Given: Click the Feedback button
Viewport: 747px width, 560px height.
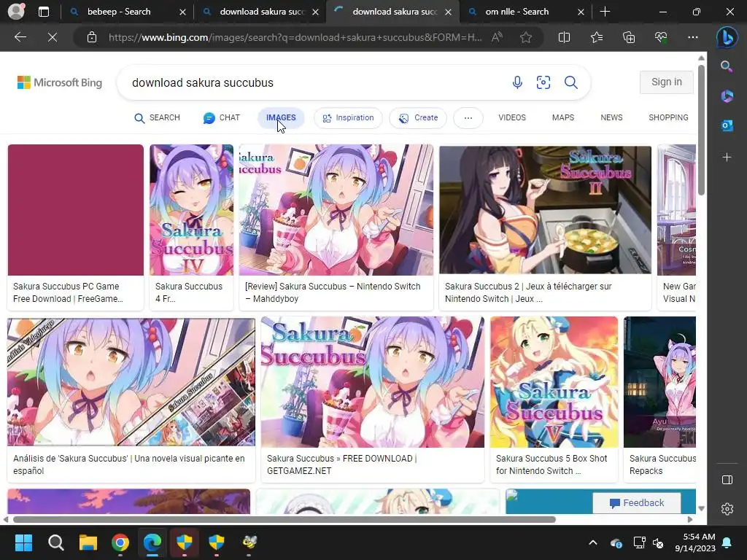Looking at the screenshot, I should pyautogui.click(x=636, y=503).
